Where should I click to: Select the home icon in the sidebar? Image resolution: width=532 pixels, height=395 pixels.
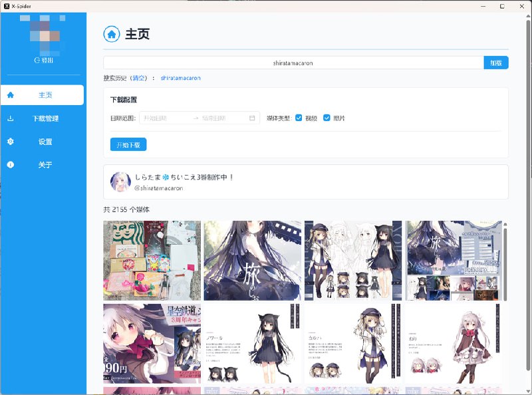click(x=9, y=94)
